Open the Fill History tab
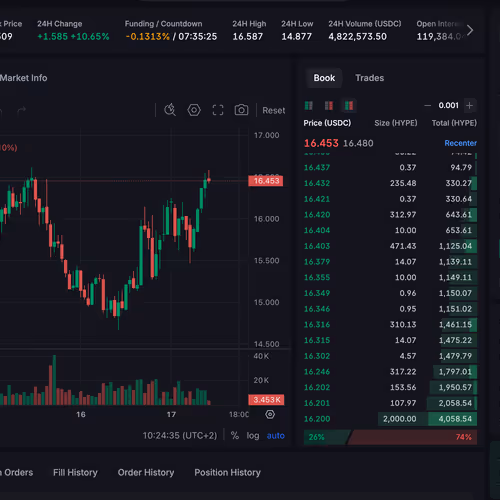Screen dimensions: 500x500 coord(75,472)
